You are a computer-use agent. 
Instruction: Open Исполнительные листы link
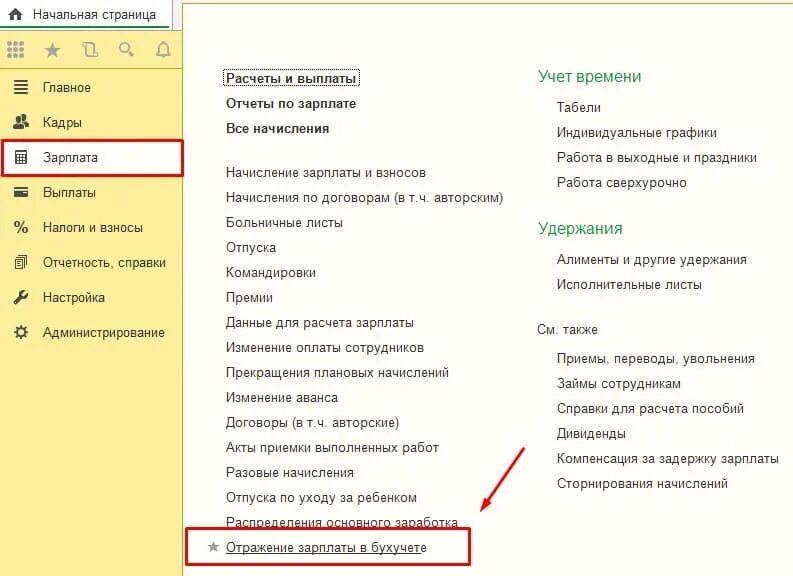(629, 284)
